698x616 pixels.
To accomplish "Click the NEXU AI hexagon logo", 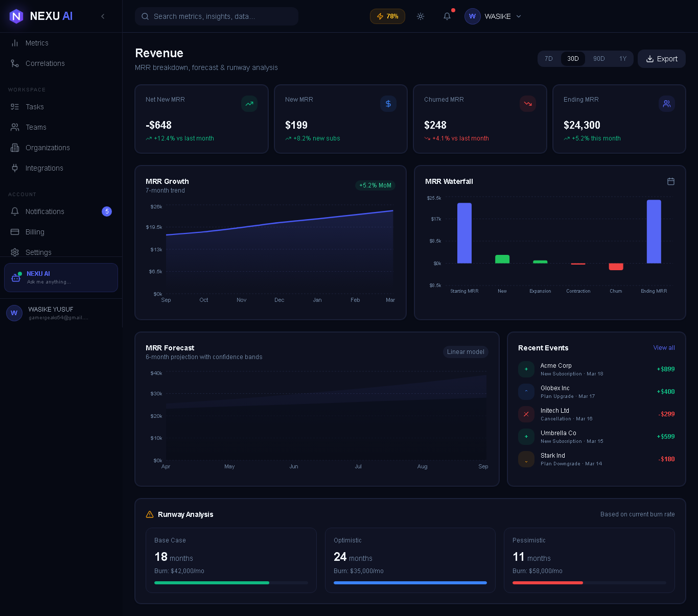I will [16, 16].
